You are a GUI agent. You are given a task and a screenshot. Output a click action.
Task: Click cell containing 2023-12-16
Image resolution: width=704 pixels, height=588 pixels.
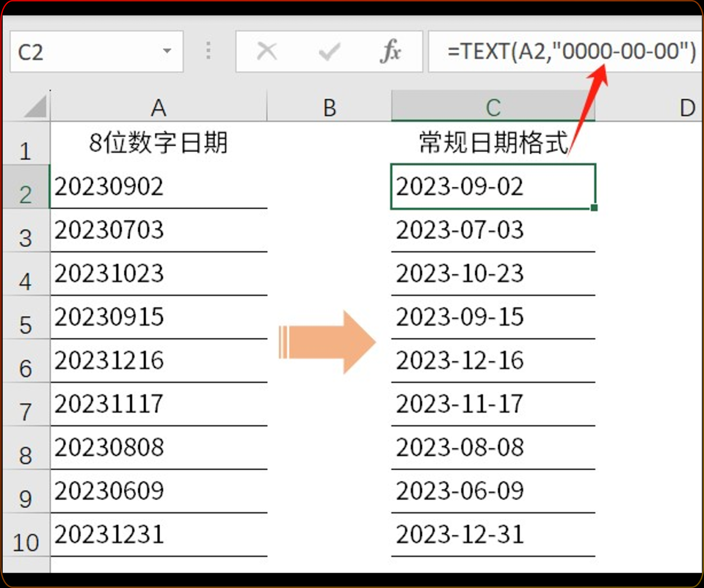tap(493, 360)
